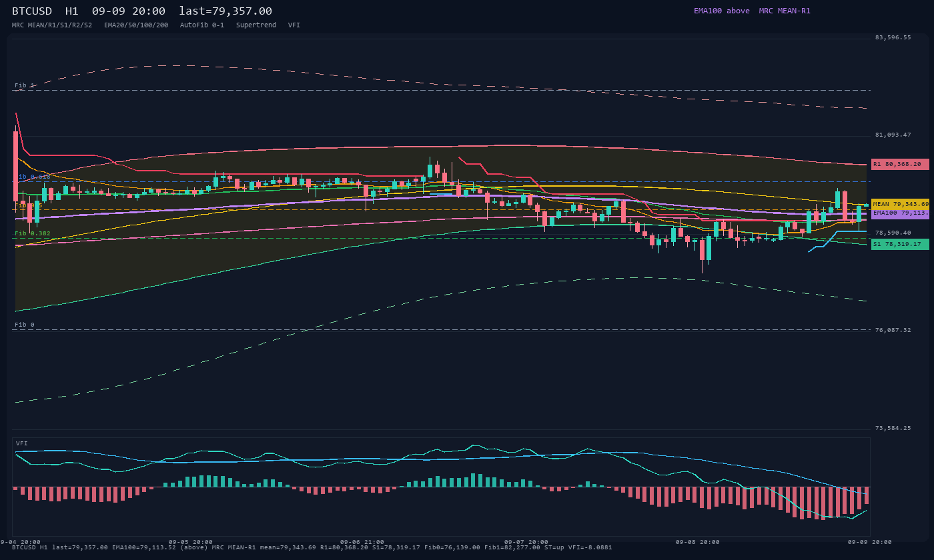Click the purple "EMA100 above" status text

pos(722,11)
